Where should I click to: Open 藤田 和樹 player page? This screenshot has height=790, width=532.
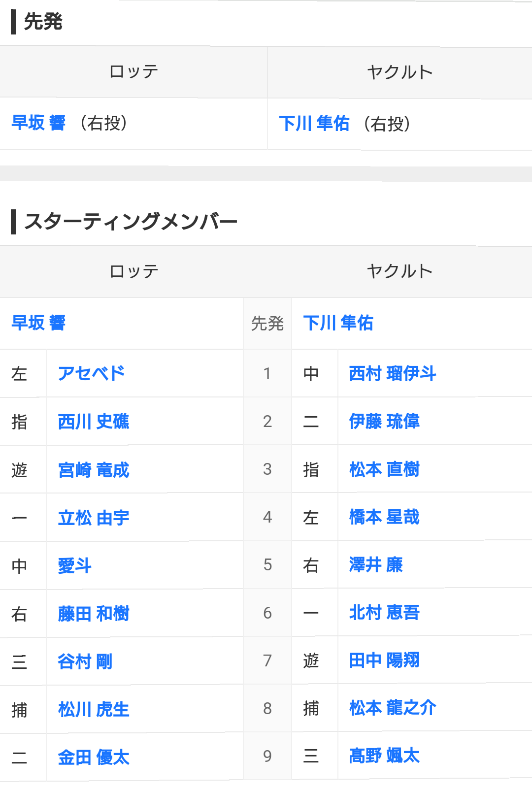pos(94,614)
